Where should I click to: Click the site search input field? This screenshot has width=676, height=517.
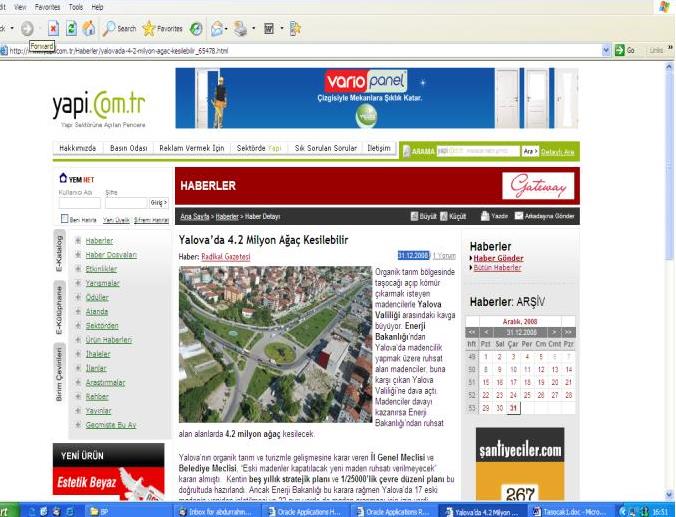(x=478, y=151)
